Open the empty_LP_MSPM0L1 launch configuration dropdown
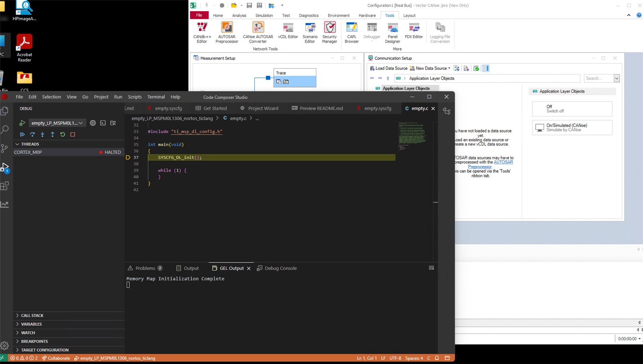643x364 pixels. [57, 123]
